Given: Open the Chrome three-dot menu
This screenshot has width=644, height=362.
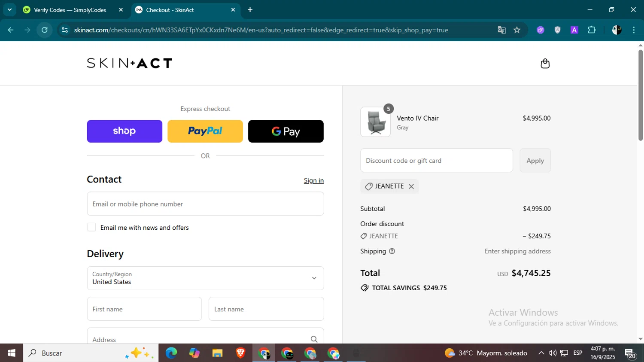Looking at the screenshot, I should click(x=634, y=30).
